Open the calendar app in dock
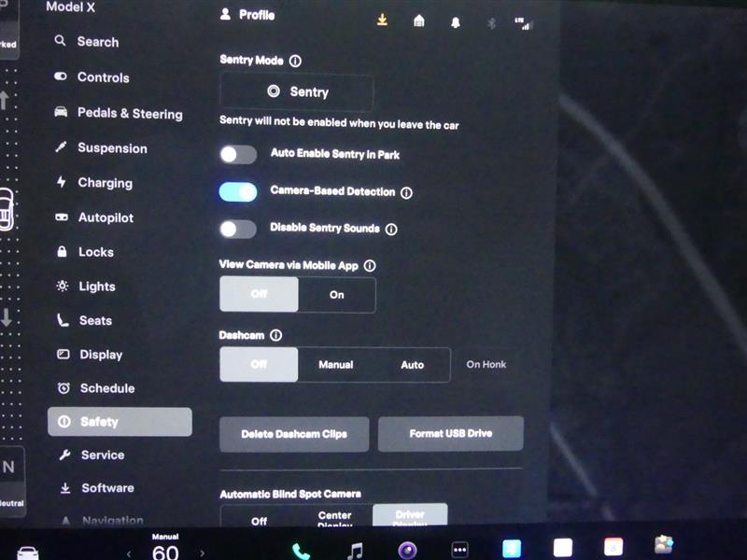 pos(613,546)
